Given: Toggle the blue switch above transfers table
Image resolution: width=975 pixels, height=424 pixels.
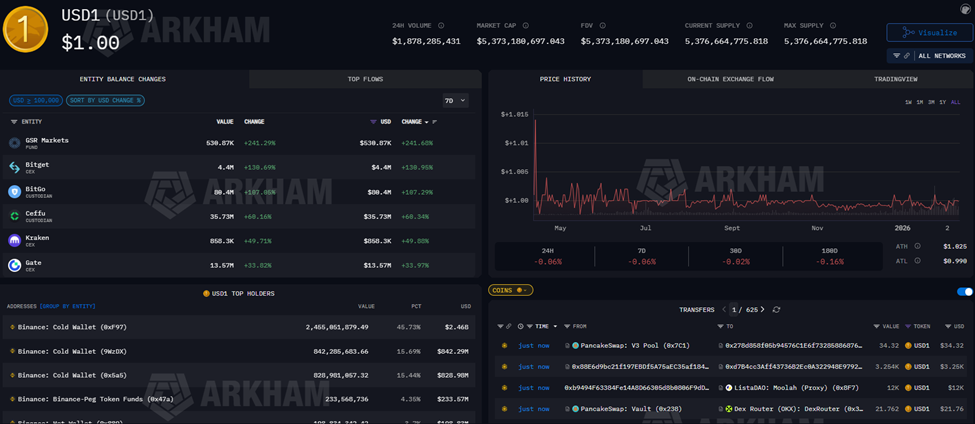Looking at the screenshot, I should [964, 292].
